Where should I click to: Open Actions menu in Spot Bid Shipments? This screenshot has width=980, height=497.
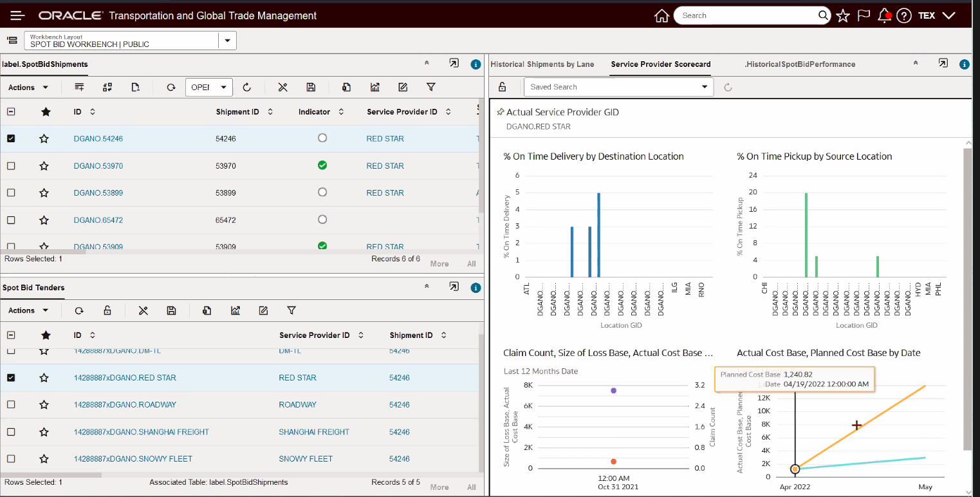[x=28, y=87]
